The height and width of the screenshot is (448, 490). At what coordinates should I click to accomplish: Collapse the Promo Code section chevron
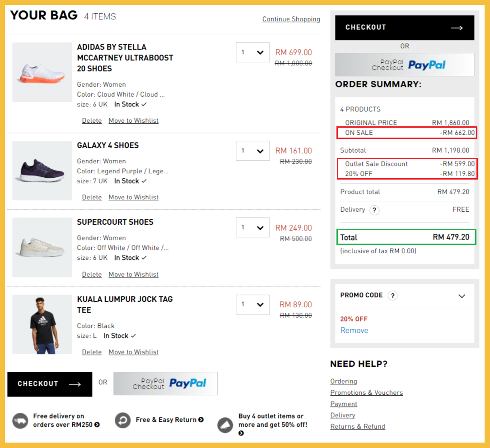[x=462, y=296]
